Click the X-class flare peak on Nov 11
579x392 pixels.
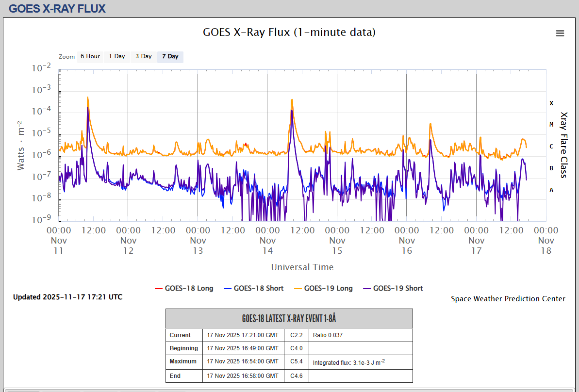88,98
